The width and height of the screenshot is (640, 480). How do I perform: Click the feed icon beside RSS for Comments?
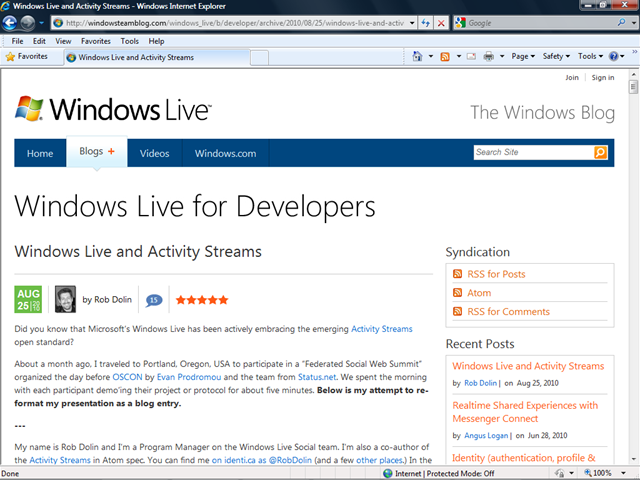tap(458, 311)
